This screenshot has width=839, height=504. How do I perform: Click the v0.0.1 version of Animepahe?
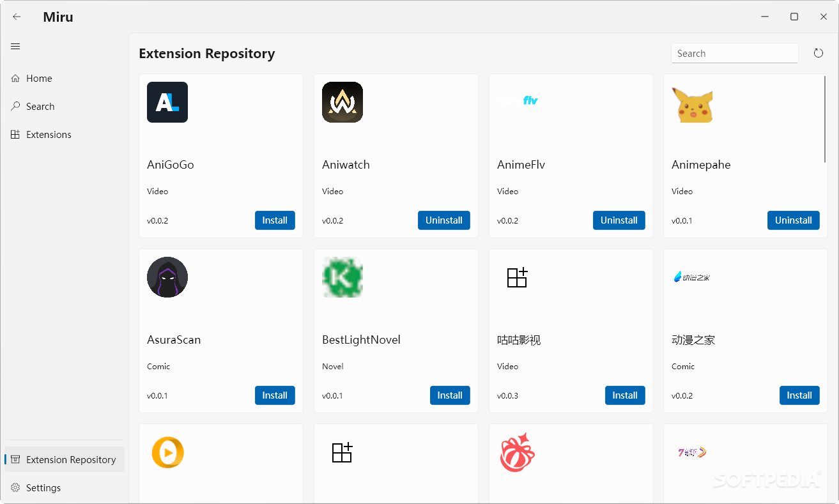point(682,221)
